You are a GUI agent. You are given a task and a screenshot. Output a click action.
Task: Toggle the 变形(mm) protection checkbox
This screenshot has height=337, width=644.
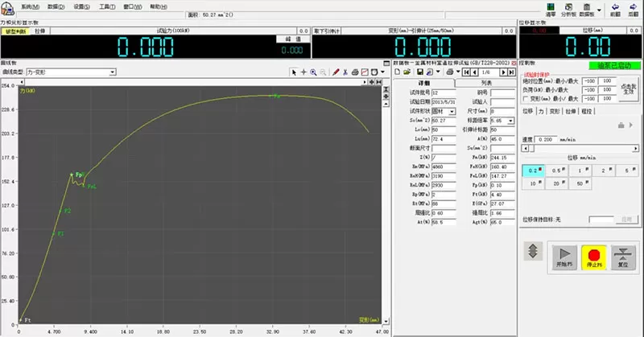pos(526,99)
